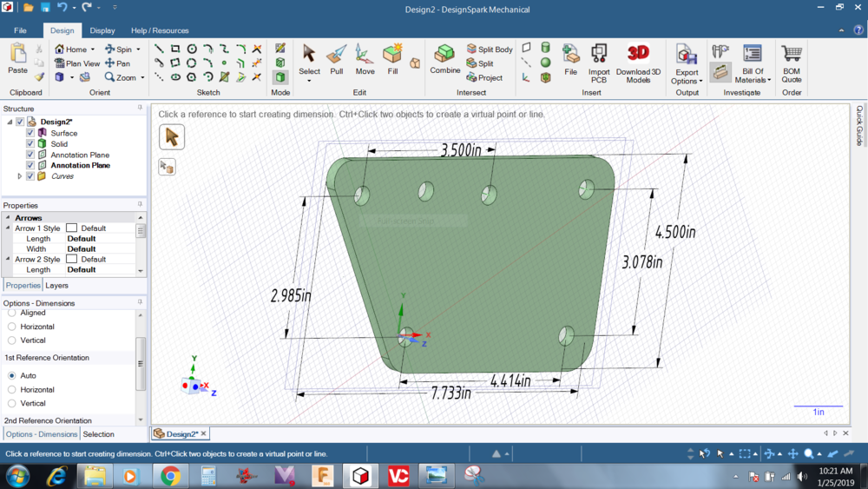The width and height of the screenshot is (868, 489).
Task: Open the Spin dropdown arrow
Action: point(138,50)
